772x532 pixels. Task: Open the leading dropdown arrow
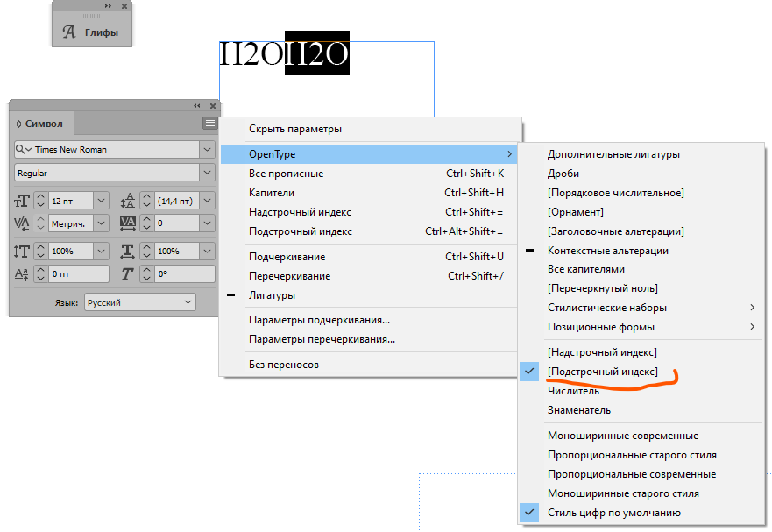click(208, 201)
